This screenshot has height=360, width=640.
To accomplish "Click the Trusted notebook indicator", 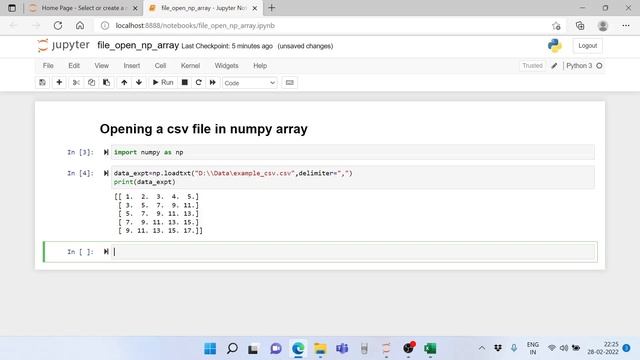I will pyautogui.click(x=532, y=66).
